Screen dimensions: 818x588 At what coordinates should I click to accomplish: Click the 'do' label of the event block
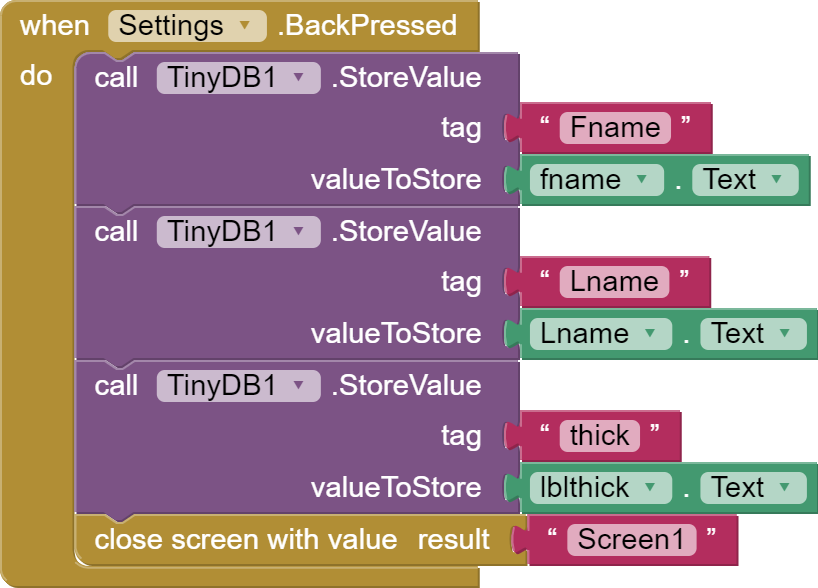point(36,76)
